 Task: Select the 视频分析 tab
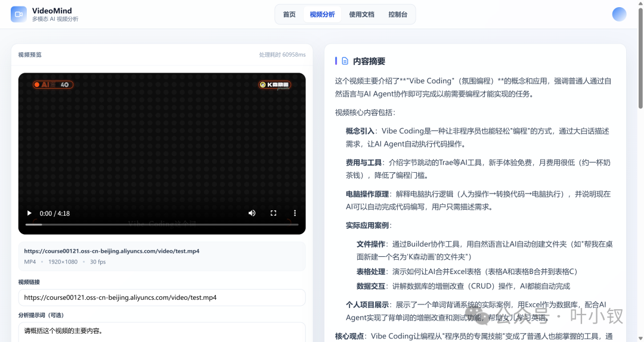tap(323, 14)
